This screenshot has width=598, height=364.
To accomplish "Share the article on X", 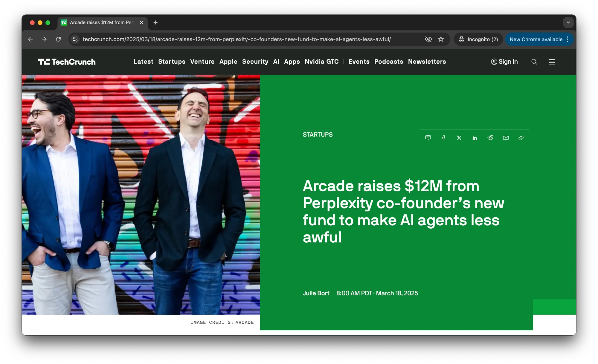I will (x=459, y=138).
